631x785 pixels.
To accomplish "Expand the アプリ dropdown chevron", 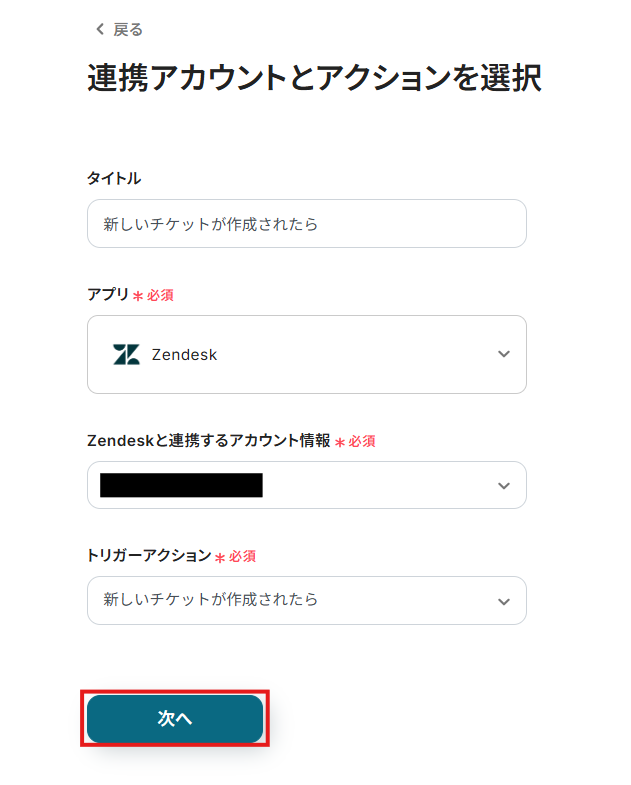I will coord(504,354).
